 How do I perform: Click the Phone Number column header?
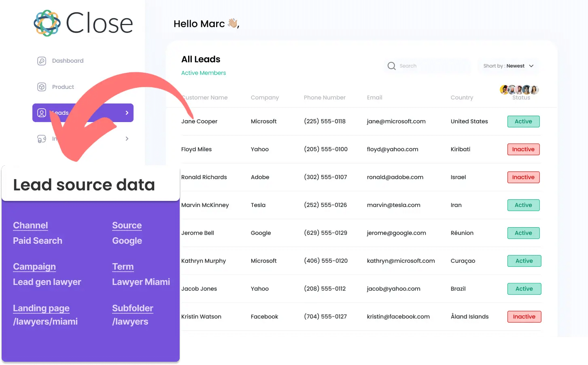coord(325,97)
